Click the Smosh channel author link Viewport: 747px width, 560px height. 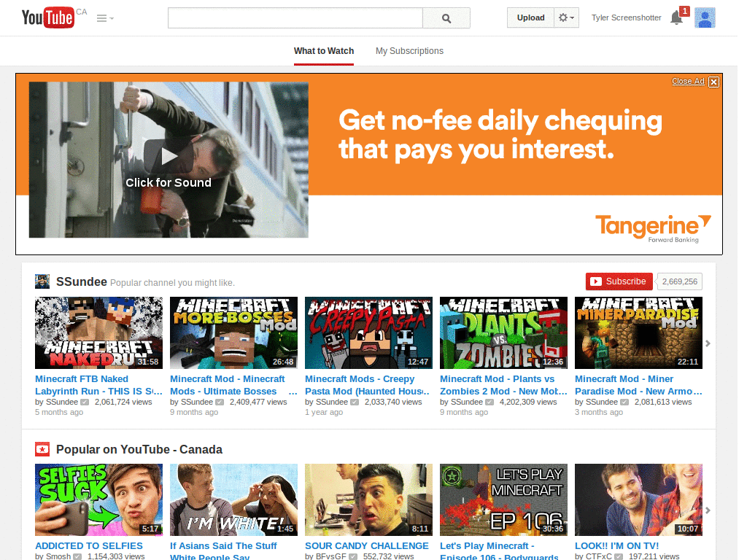58,556
